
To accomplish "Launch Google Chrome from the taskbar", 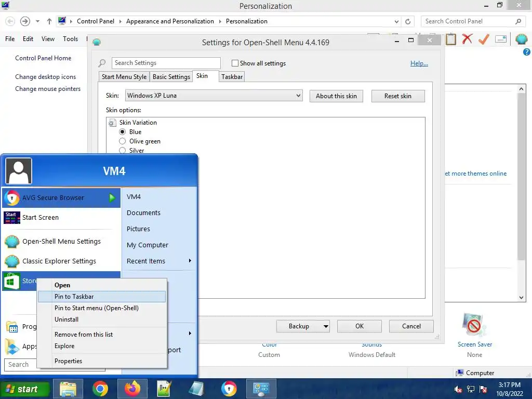I will tap(100, 389).
